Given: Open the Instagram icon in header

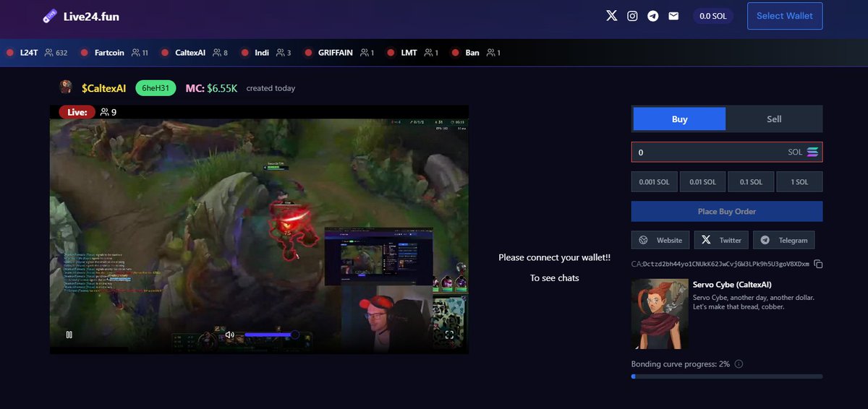Looking at the screenshot, I should coord(632,15).
